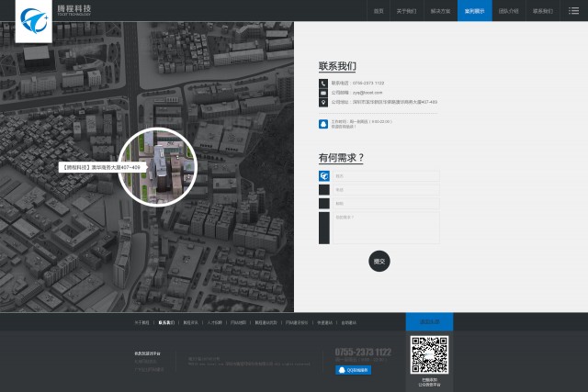Viewport: 588px width, 392px height.
Task: Click the blue button above the QR code
Action: 429,321
